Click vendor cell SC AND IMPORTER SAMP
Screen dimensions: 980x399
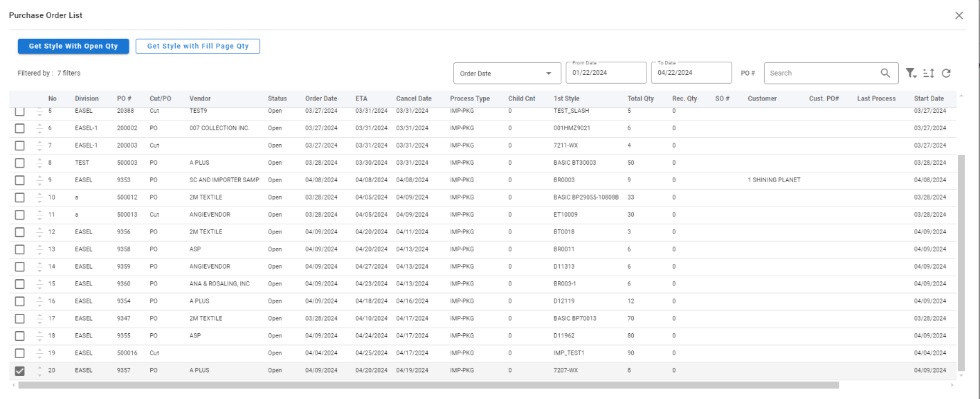coord(224,180)
